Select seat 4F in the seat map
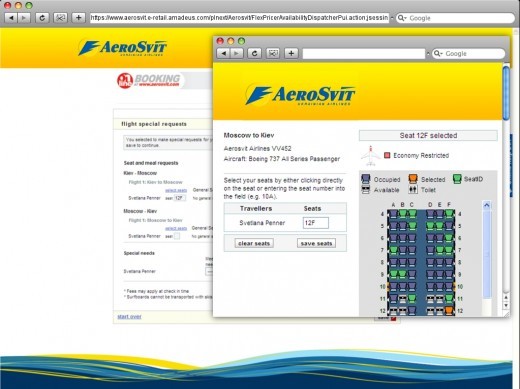Screen dimensions: 520x389 pos(449,214)
